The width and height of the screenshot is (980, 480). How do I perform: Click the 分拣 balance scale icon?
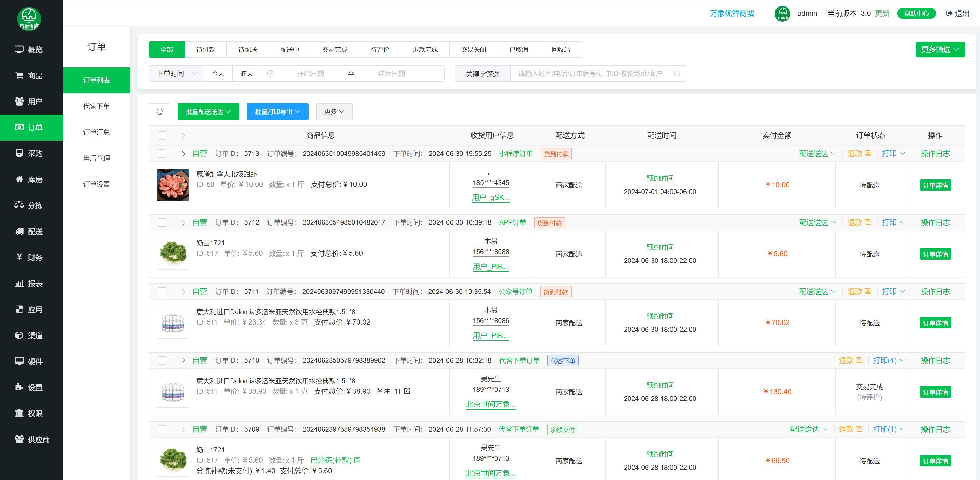coord(19,205)
